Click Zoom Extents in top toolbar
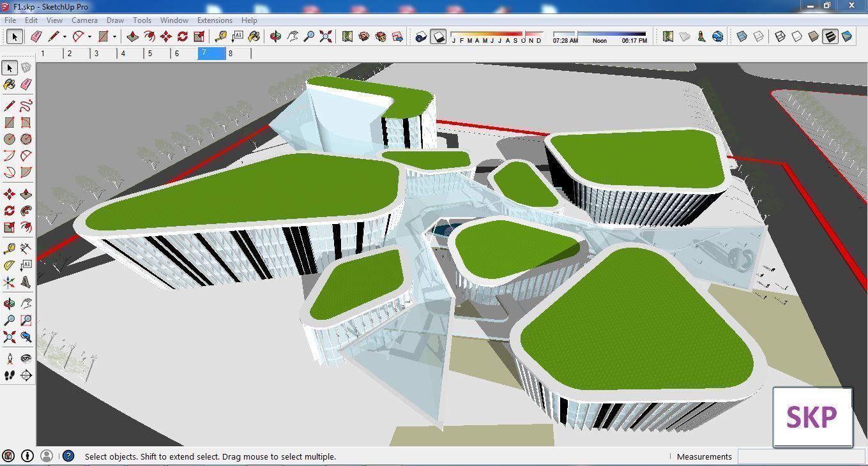Screen dimensions: 868x466 coord(325,37)
